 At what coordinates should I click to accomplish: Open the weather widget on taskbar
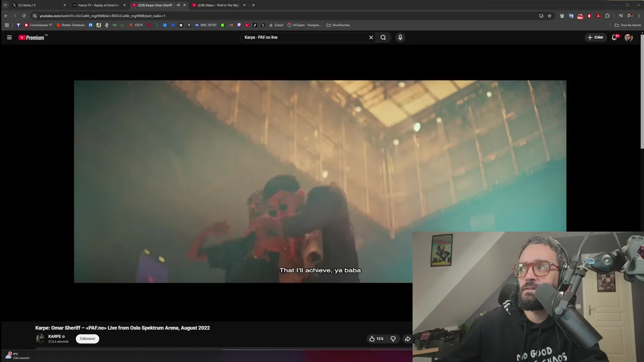(x=18, y=356)
